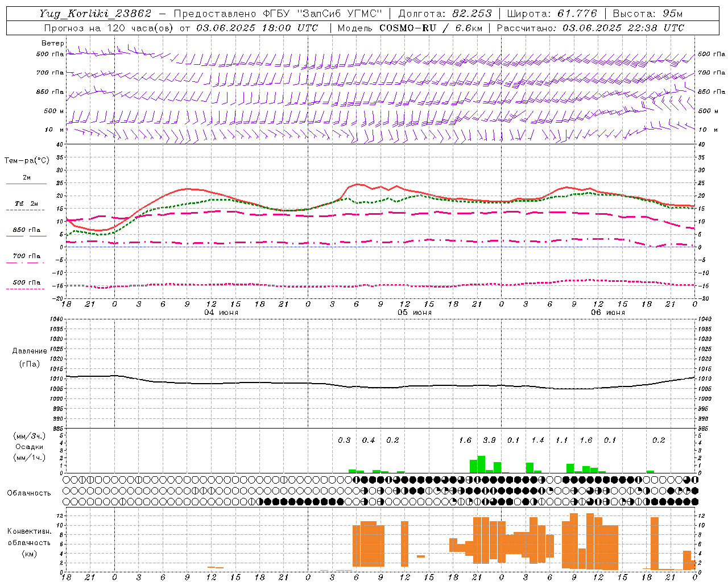The width and height of the screenshot is (728, 582).
Task: Select the 'Прогноз на 120 часа(ов)' forecast text
Action: point(110,28)
